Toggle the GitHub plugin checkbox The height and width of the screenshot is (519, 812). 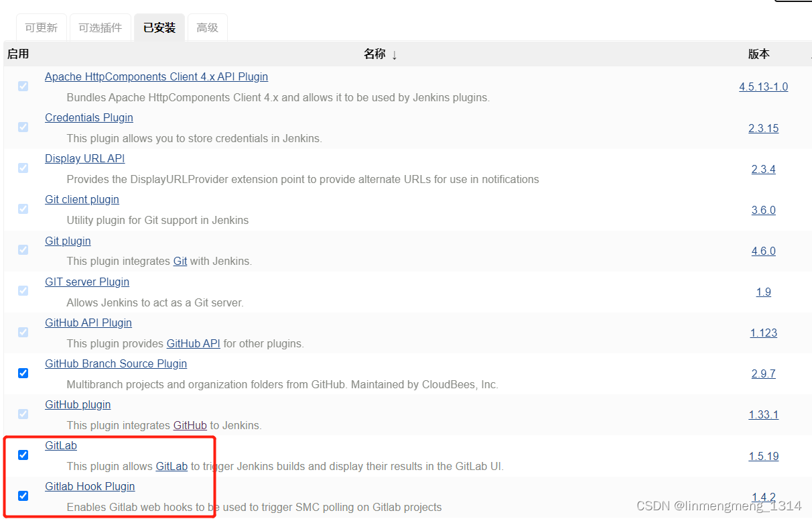tap(23, 414)
